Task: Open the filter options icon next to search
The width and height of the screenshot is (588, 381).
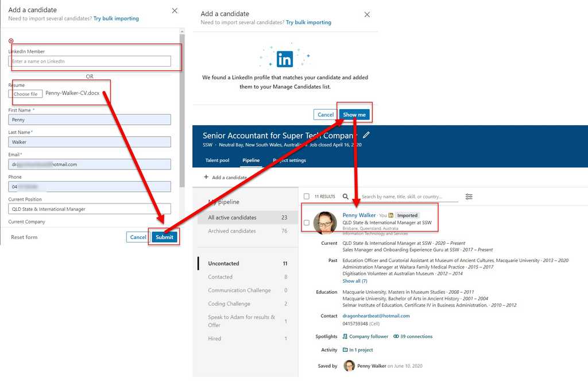Action: 469,196
